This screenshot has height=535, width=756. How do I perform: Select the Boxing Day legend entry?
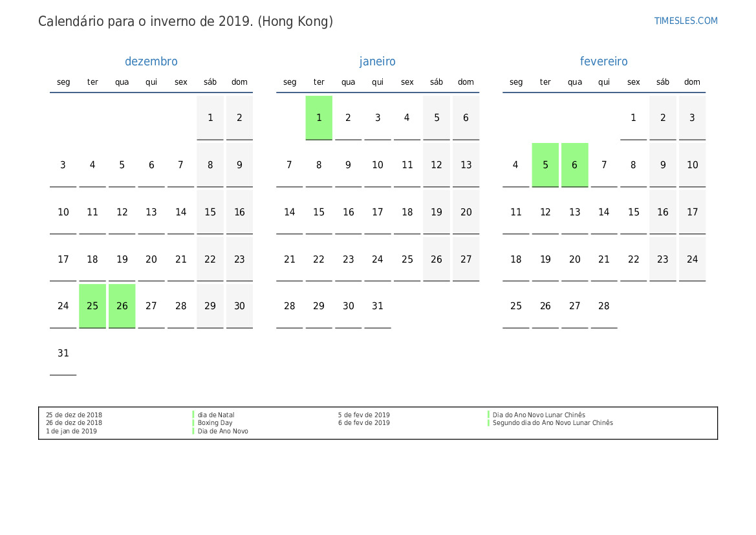tap(215, 423)
